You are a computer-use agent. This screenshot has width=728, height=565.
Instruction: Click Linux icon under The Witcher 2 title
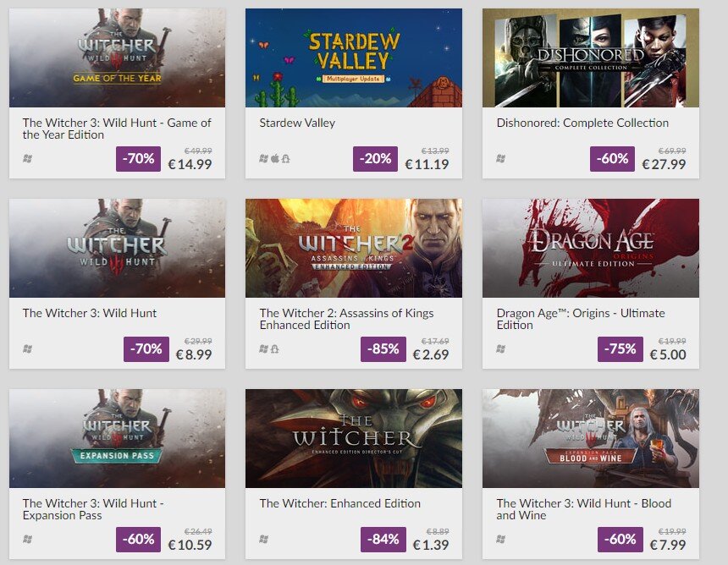[275, 349]
